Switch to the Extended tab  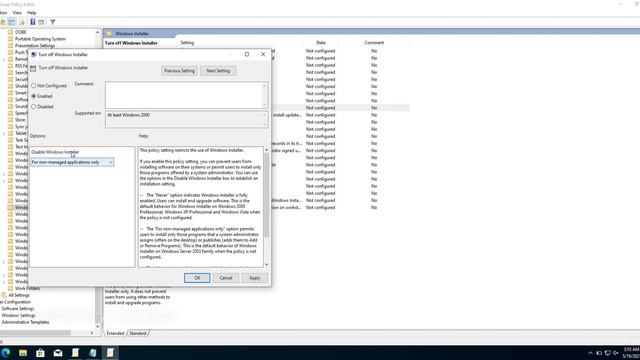(115, 333)
